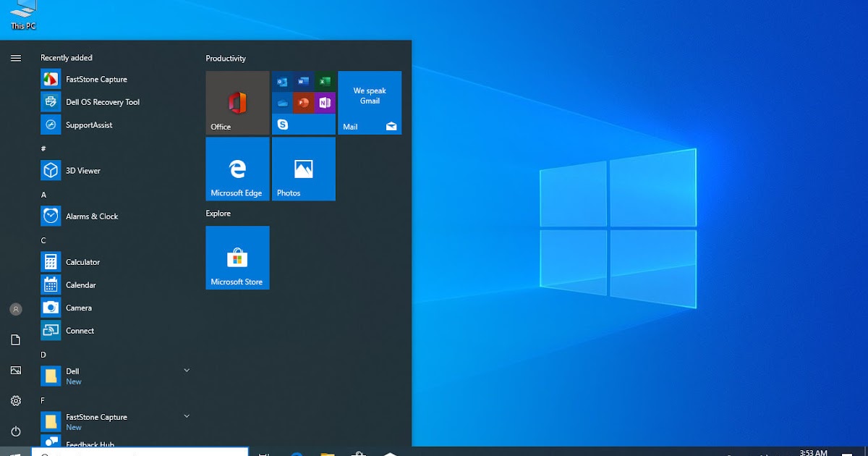
Task: Open OneDrive from the Productivity tile folder
Action: pyautogui.click(x=282, y=103)
